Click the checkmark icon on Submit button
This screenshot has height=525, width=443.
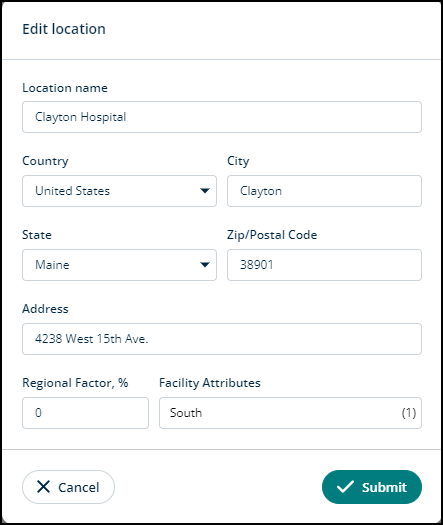345,487
